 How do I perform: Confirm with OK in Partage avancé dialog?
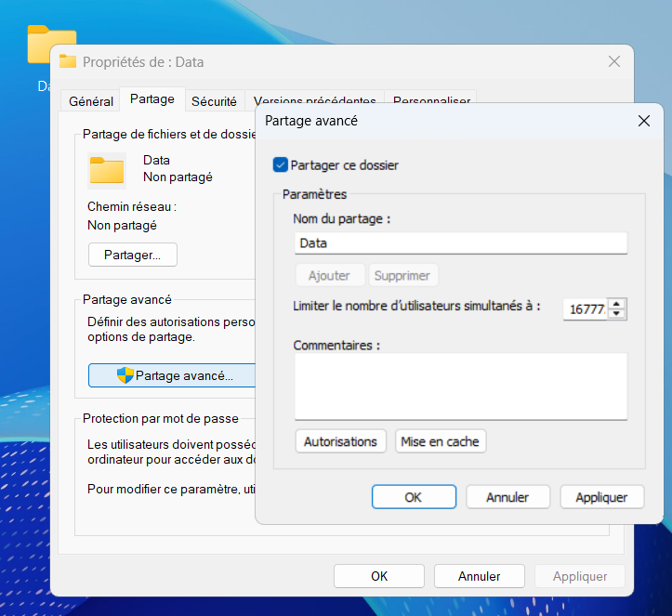(x=414, y=497)
